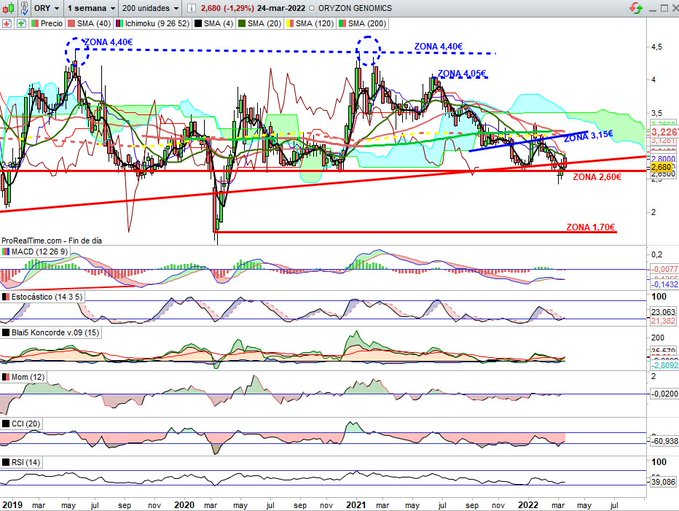This screenshot has height=511, width=679.
Task: Click the yellow 2,680 current price tag
Action: [661, 167]
